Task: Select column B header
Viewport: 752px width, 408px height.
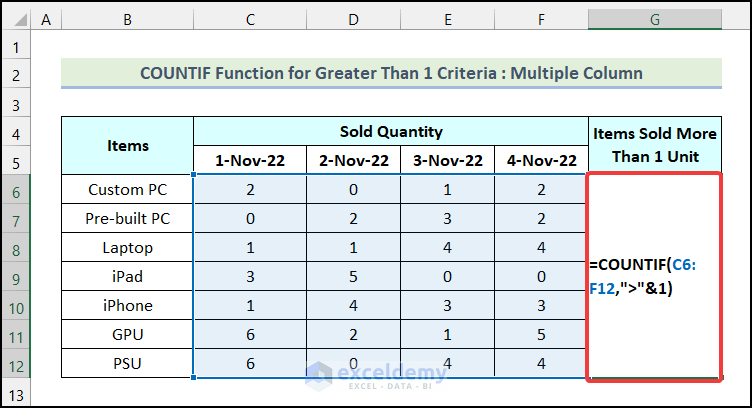Action: [x=127, y=19]
